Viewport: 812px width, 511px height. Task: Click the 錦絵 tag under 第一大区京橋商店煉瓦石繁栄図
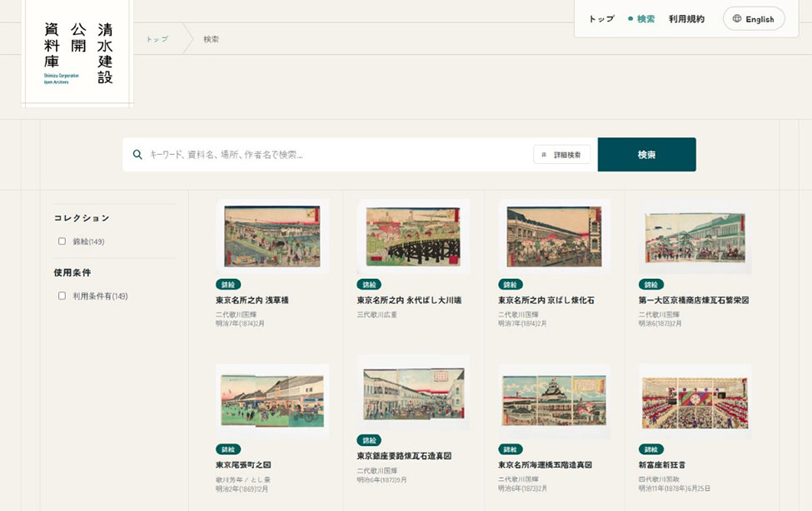tap(651, 285)
